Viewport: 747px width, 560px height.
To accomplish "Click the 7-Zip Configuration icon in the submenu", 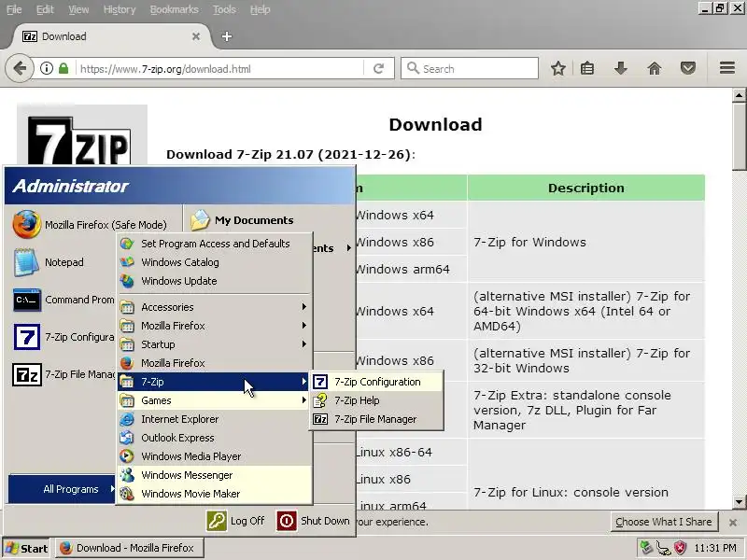I will [x=320, y=382].
